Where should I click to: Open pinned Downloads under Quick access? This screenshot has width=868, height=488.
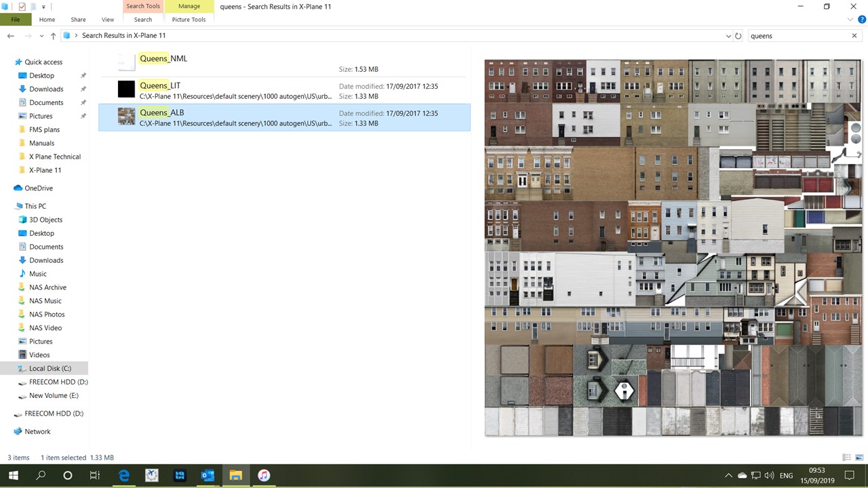[46, 89]
